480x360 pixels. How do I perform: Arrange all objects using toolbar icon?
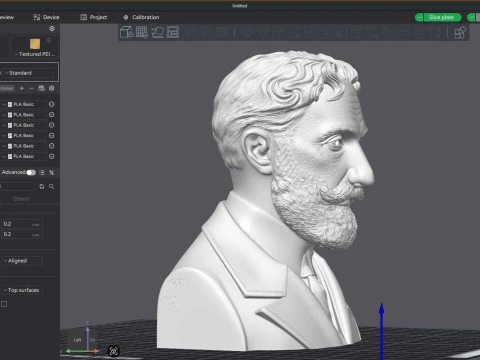click(173, 32)
